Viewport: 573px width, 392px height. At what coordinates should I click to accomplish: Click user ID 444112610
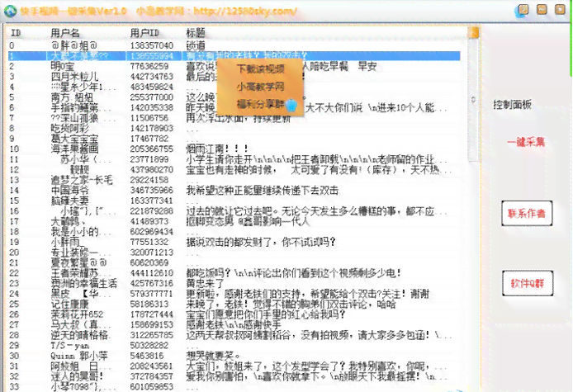[152, 273]
